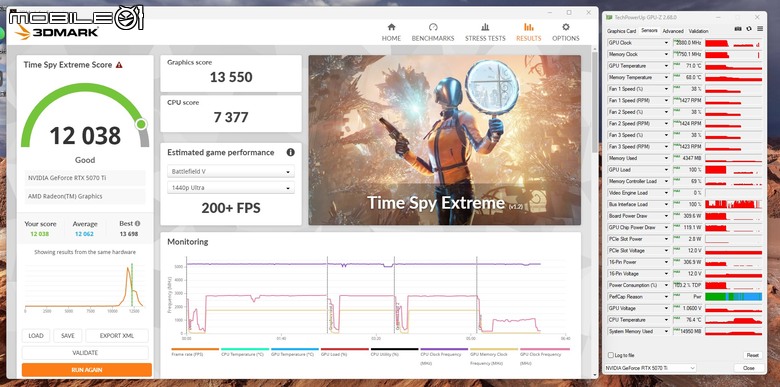Click the 3DMark logo

point(56,32)
